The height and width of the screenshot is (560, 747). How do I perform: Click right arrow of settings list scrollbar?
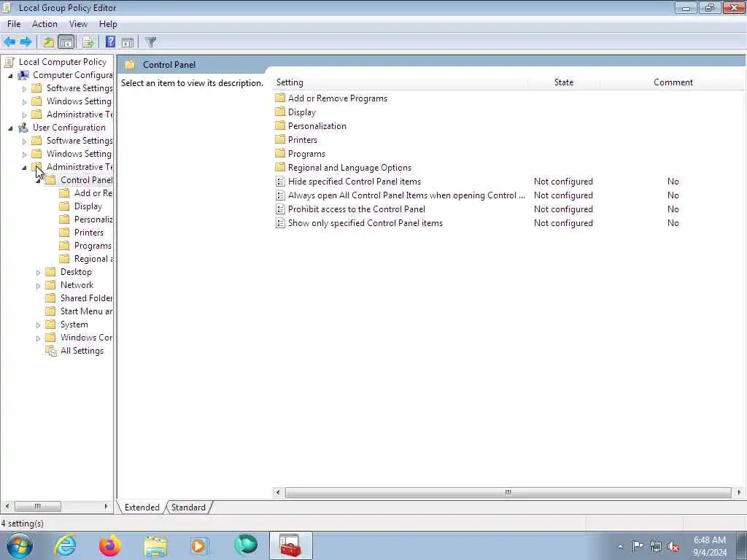[739, 492]
